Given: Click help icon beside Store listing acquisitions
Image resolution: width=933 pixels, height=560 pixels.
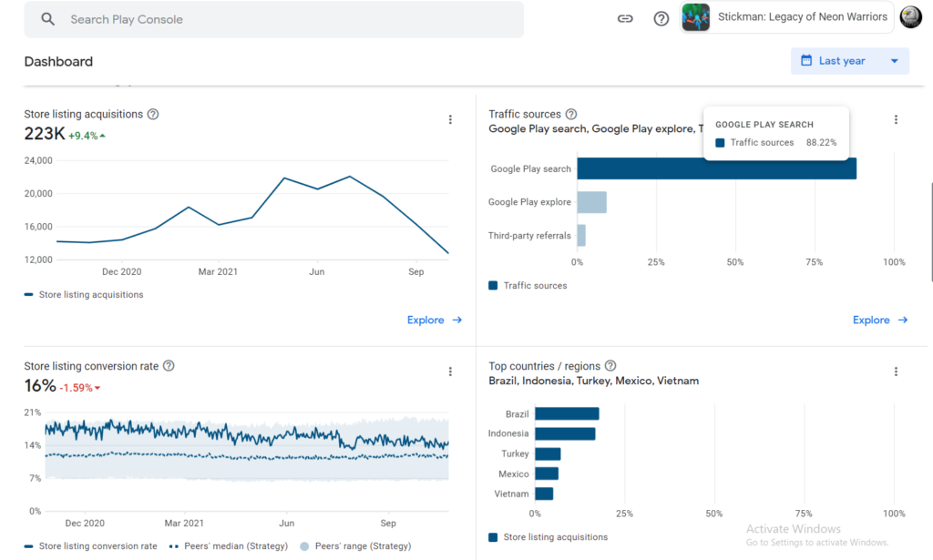Looking at the screenshot, I should pos(153,115).
